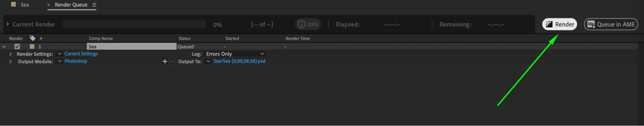Click the tan label color swatch of item 1

click(32, 46)
